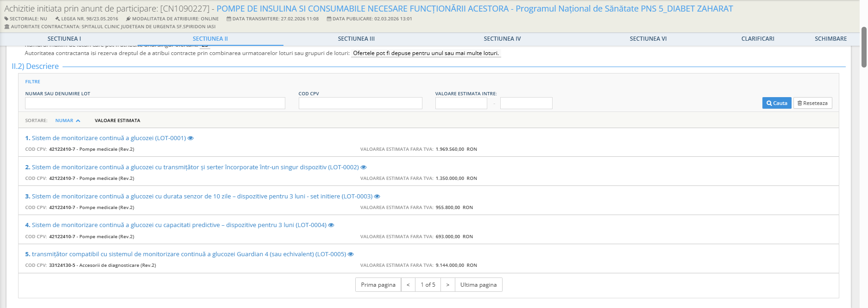Click the COD CPV input field
The height and width of the screenshot is (308, 868).
(x=360, y=103)
